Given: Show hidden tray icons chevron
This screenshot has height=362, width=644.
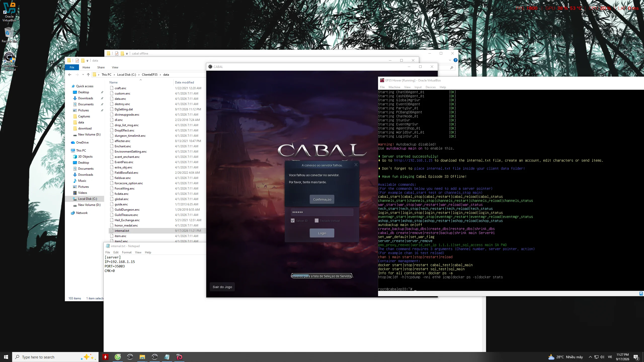Looking at the screenshot, I should (x=590, y=357).
